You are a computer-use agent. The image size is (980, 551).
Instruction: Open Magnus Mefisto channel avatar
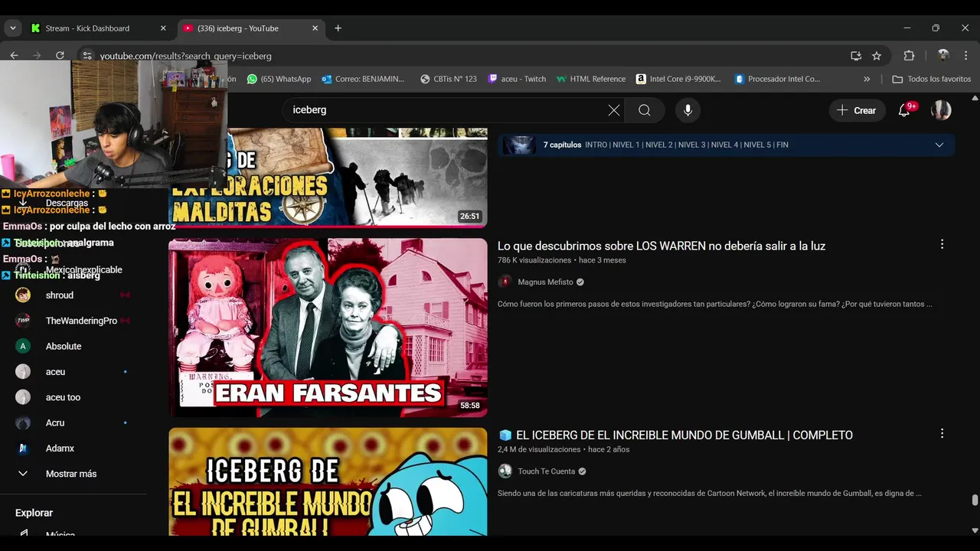click(505, 282)
